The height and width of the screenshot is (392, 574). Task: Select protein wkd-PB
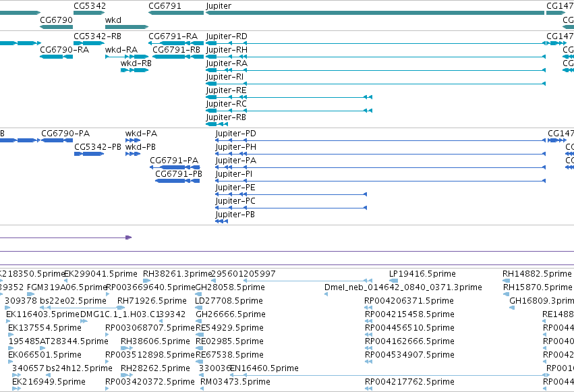pos(133,154)
